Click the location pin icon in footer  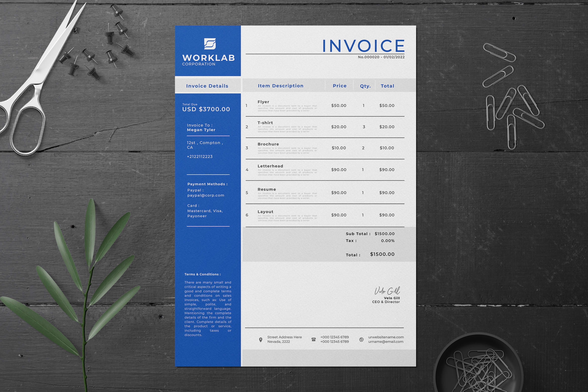tap(261, 340)
